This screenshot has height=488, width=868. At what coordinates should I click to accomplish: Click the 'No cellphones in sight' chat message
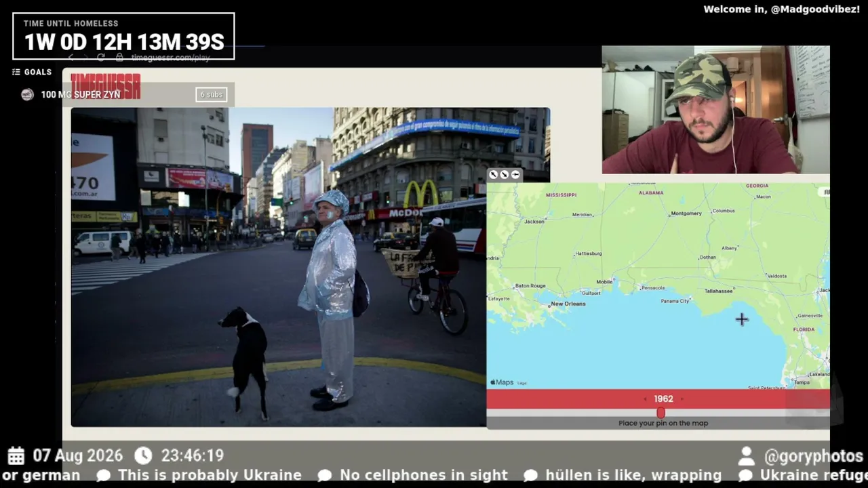(x=424, y=475)
